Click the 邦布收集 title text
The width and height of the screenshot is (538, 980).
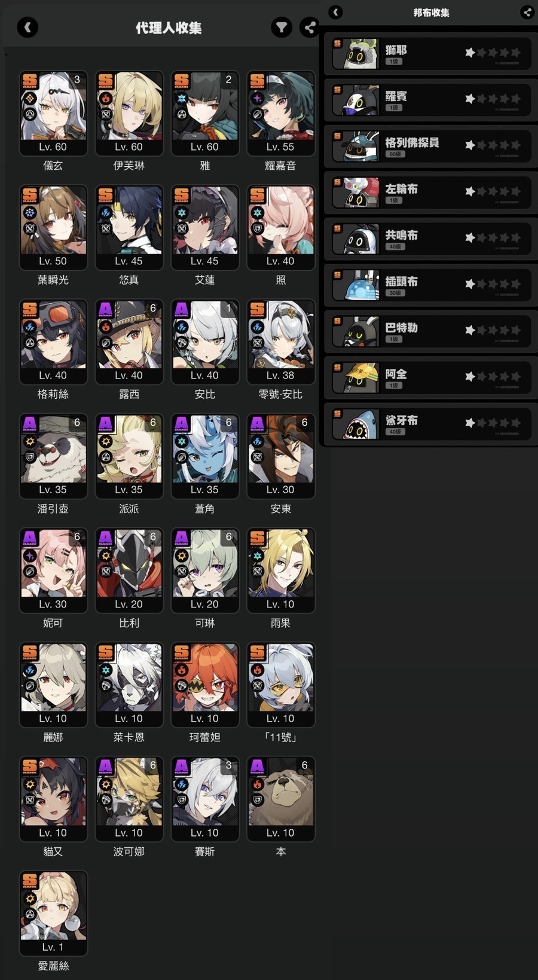[x=432, y=12]
